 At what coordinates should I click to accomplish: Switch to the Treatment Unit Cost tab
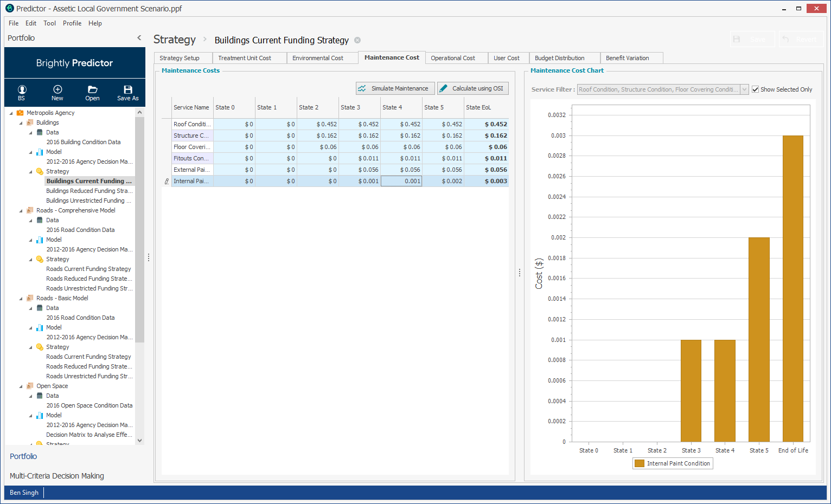[250, 58]
